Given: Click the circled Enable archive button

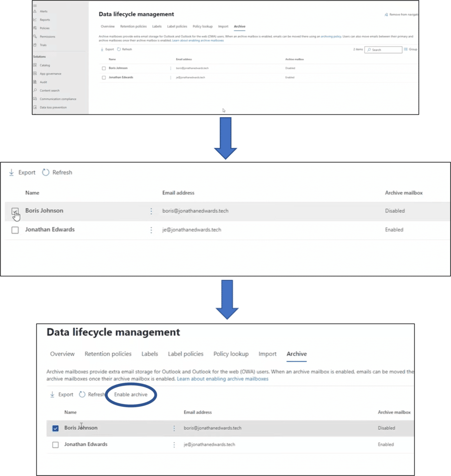Looking at the screenshot, I should click(131, 395).
